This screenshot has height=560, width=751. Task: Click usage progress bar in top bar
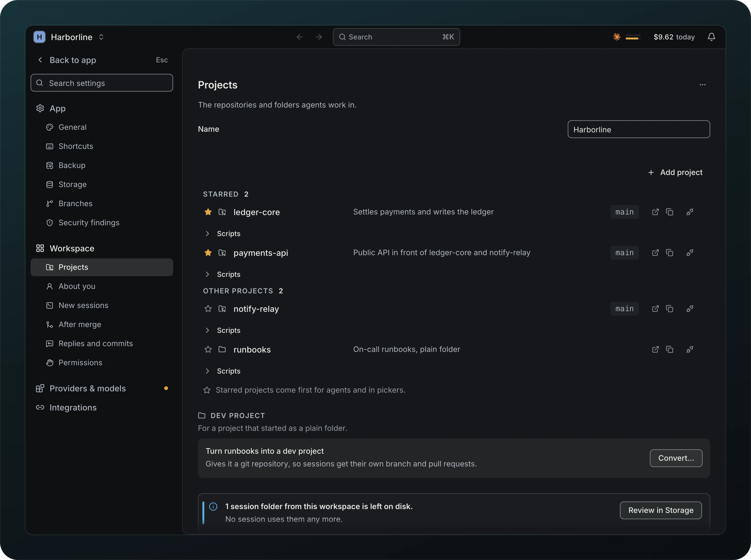pos(633,37)
